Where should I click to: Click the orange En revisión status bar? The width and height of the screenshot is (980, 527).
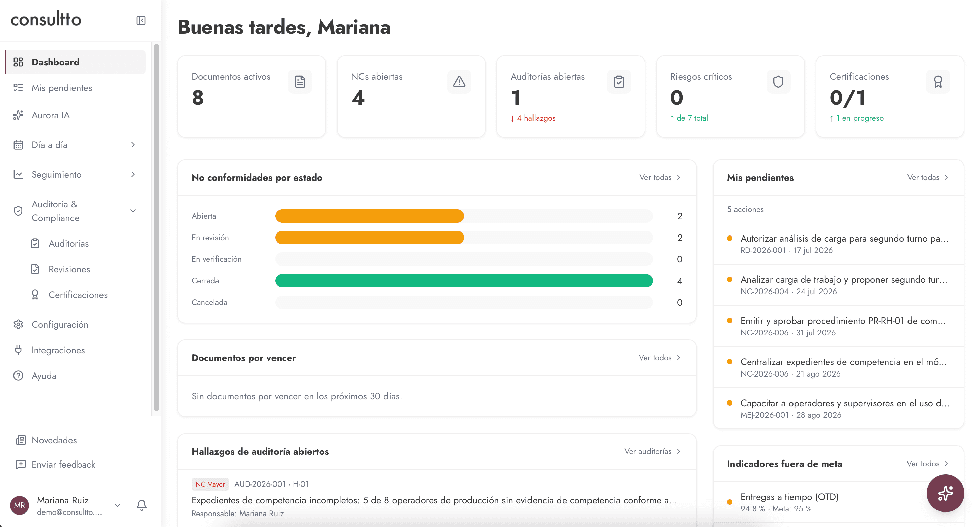tap(369, 238)
